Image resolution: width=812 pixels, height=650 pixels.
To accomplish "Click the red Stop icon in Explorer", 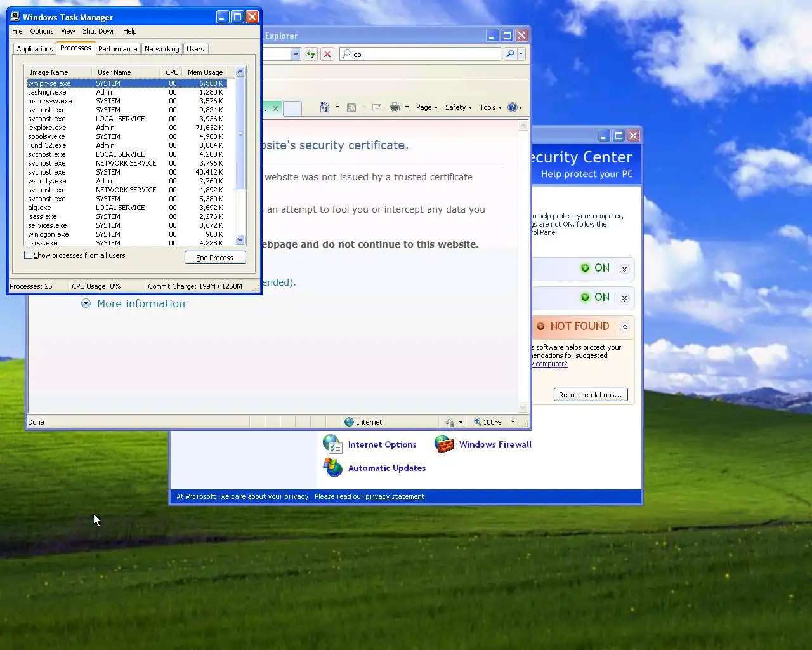I will (327, 54).
